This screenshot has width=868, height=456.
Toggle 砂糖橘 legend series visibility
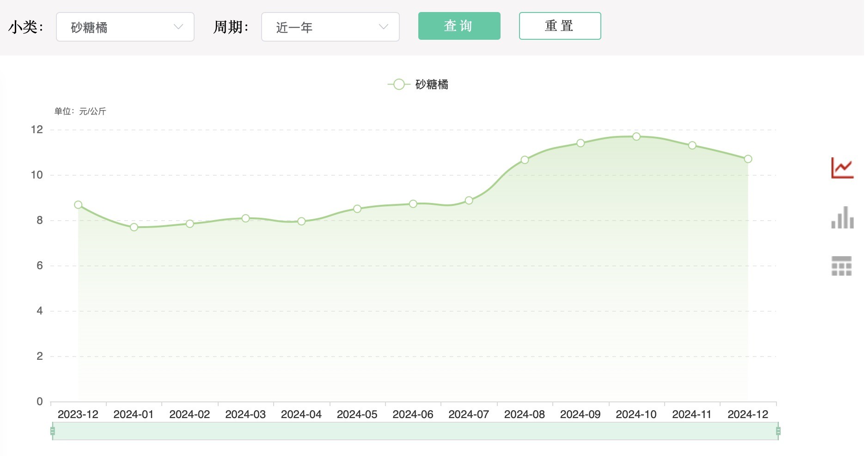click(418, 84)
